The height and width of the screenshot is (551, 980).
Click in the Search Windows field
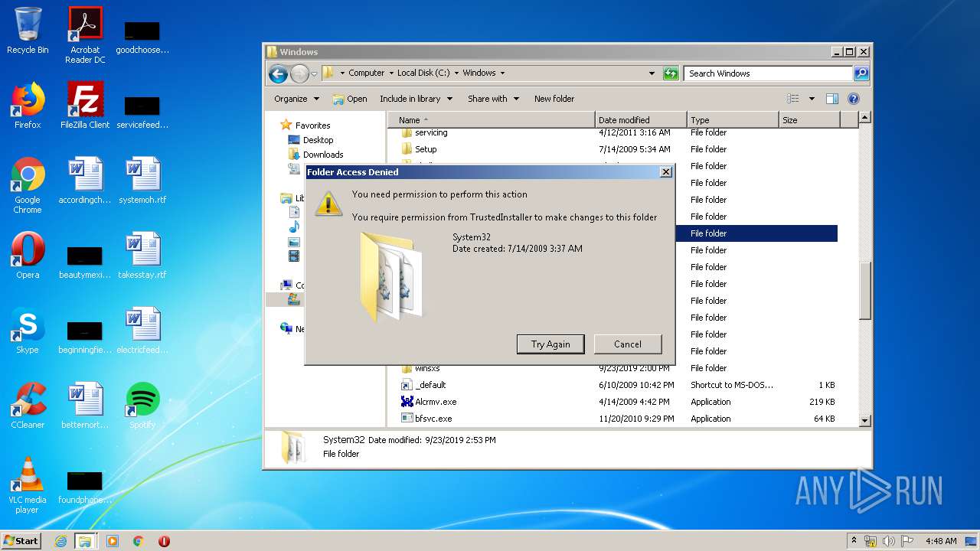pyautogui.click(x=768, y=73)
